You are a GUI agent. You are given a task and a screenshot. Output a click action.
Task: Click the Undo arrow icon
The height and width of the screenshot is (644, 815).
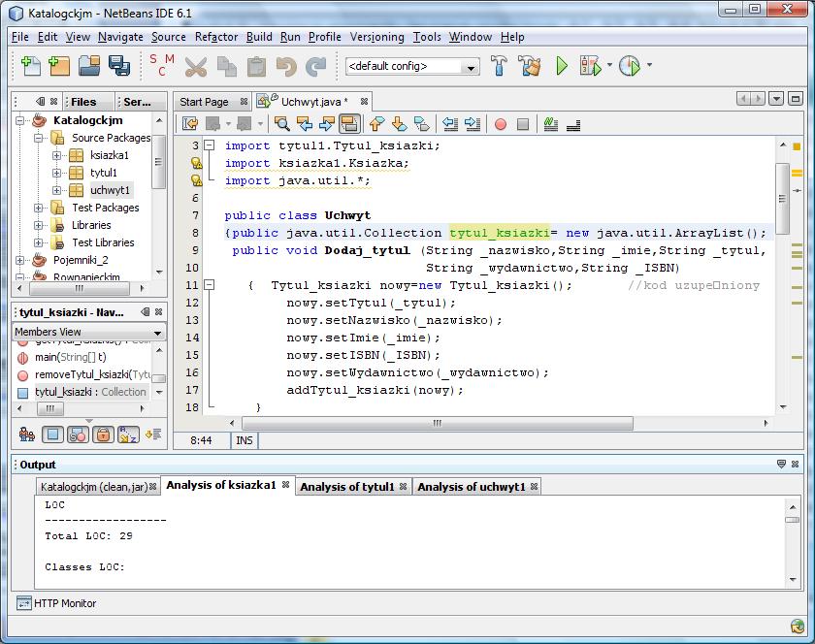pos(286,67)
